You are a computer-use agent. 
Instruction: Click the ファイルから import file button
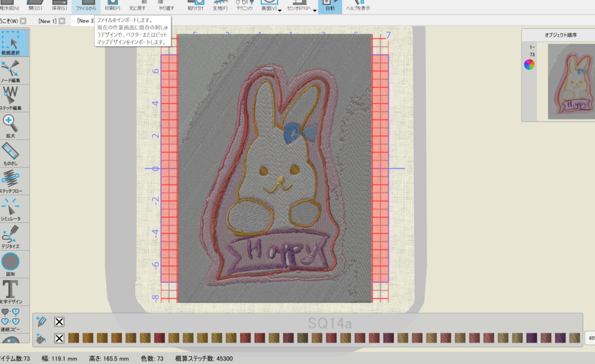[85, 7]
